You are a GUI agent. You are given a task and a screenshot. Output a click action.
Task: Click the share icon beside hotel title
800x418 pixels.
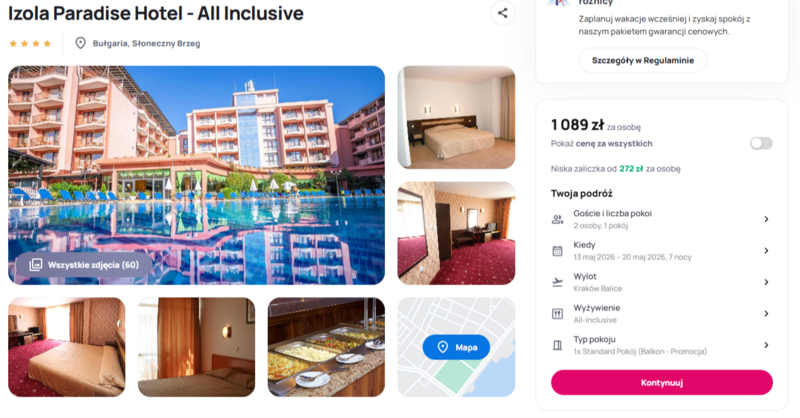pyautogui.click(x=503, y=13)
